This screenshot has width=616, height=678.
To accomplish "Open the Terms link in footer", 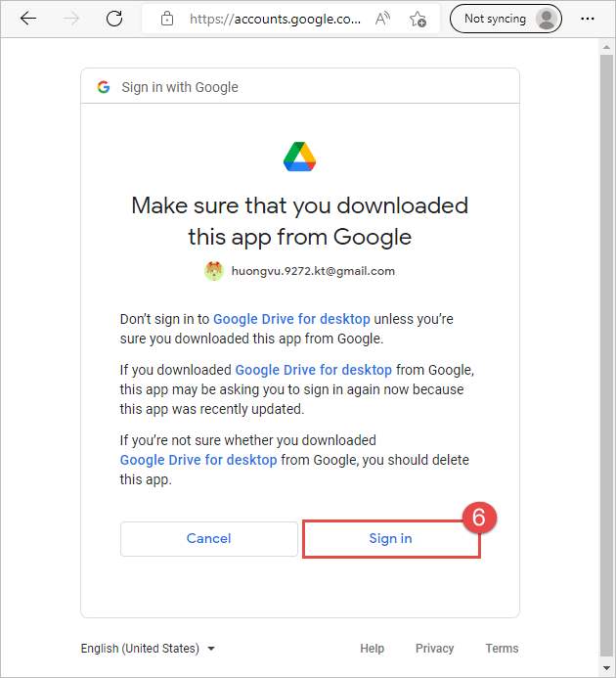I will click(x=502, y=649).
